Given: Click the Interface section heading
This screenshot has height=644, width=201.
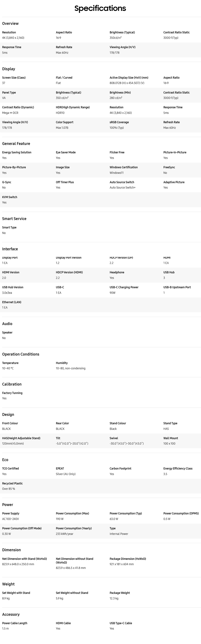Looking at the screenshot, I should point(10,249).
